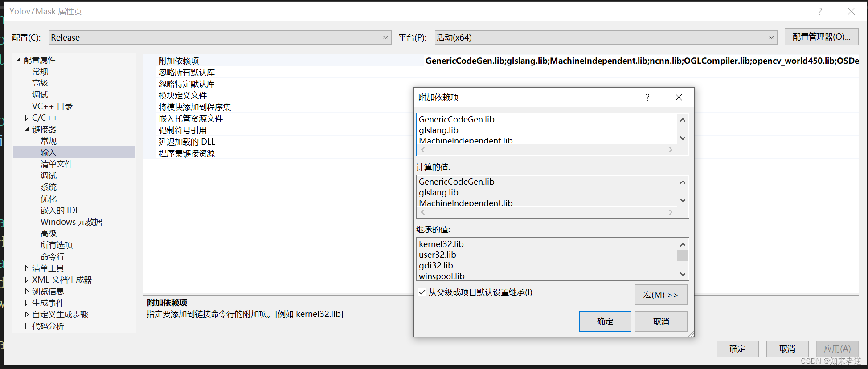The image size is (868, 369).
Task: Click the 宏(M) >> button
Action: 661,295
